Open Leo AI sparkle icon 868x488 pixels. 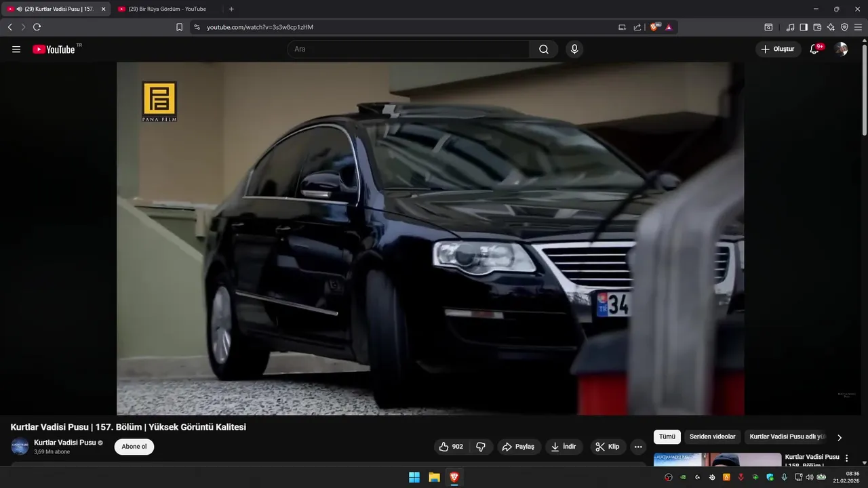831,27
